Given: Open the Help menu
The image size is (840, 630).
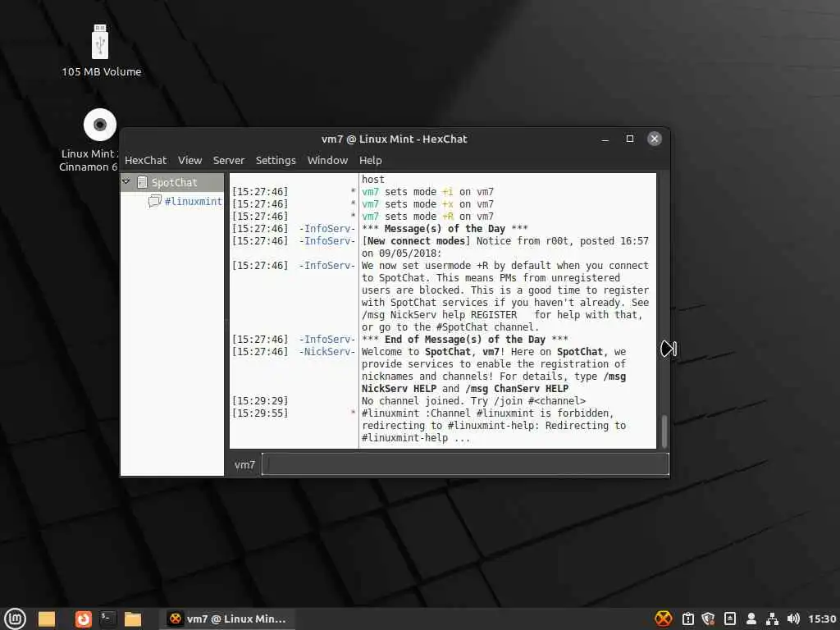Looking at the screenshot, I should (370, 160).
